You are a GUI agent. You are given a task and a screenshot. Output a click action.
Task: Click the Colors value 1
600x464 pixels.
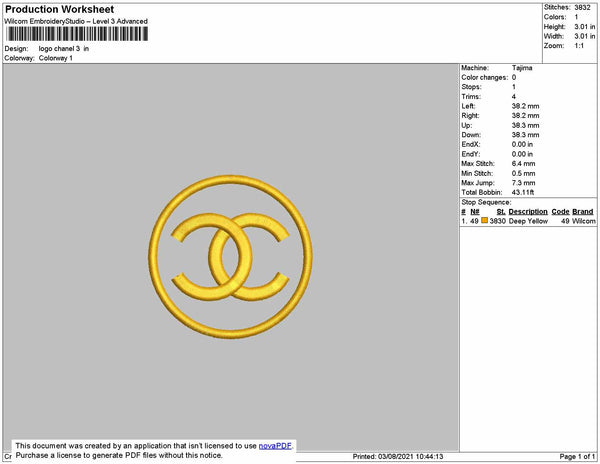(576, 17)
